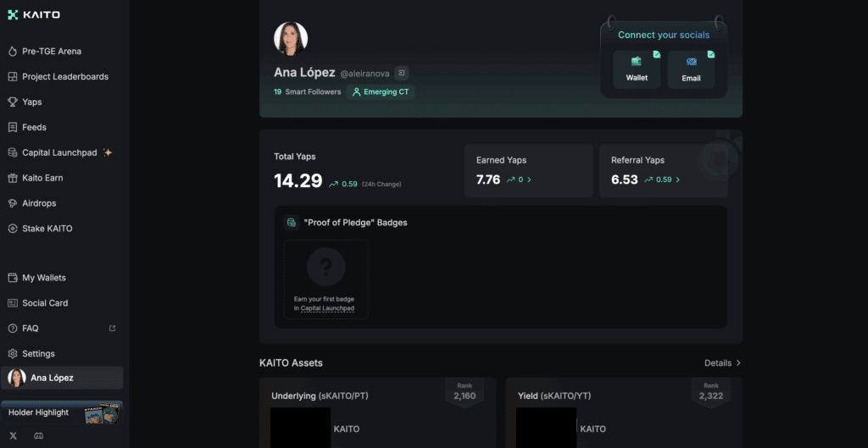Click the Underlying (sKAITO/PT) rank badge 2,160

click(465, 392)
